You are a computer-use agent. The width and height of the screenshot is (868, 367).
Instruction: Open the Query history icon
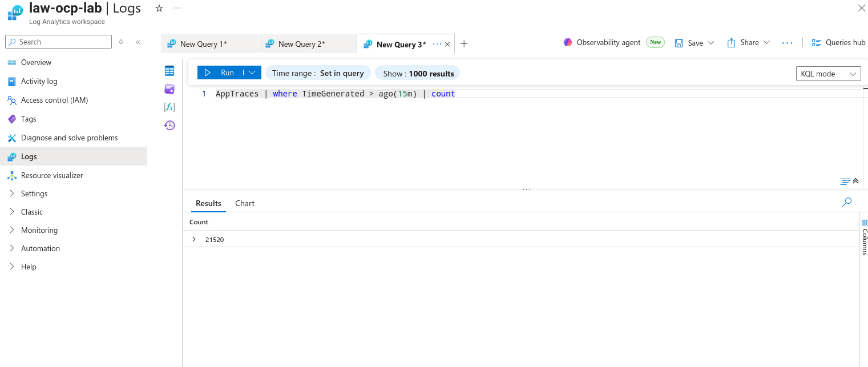coord(169,126)
